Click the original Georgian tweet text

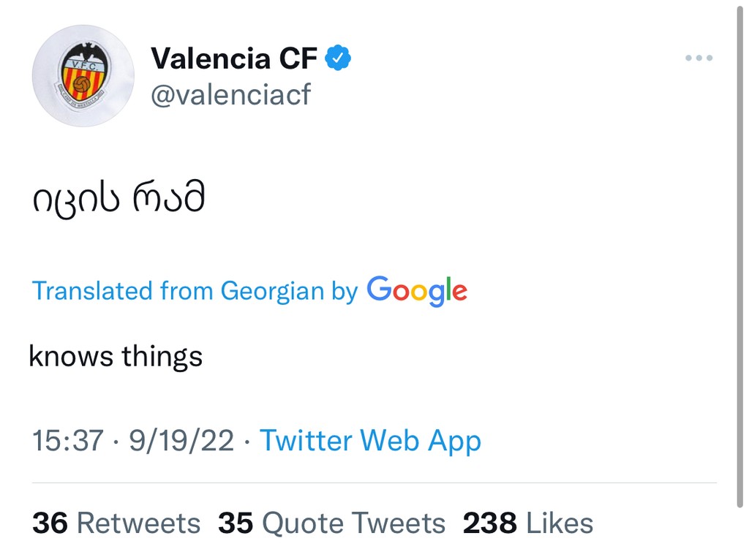pos(118,200)
